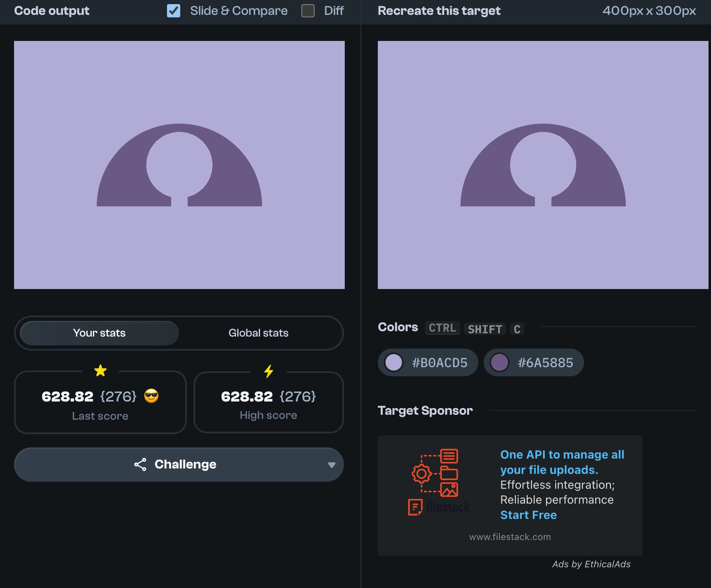The image size is (711, 588).
Task: Expand the Challenge dropdown arrow
Action: point(331,465)
